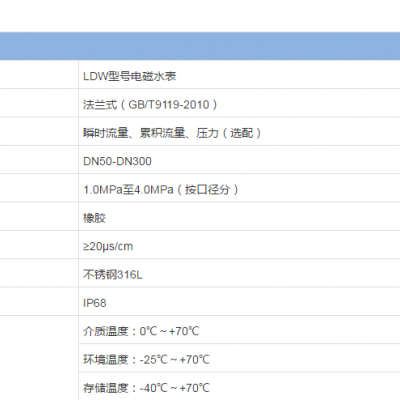Viewport: 400px width, 400px height.
Task: Click the empty label cell beside DN50-DN300
Action: point(39,160)
